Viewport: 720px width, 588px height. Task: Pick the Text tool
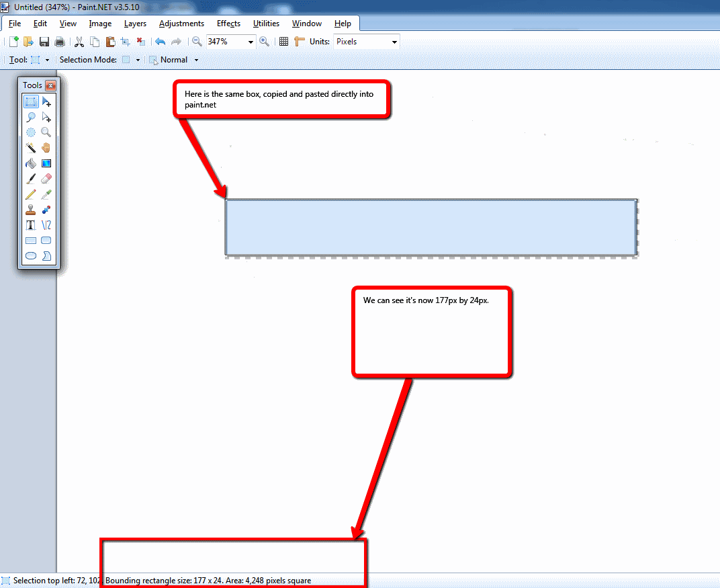pos(30,224)
